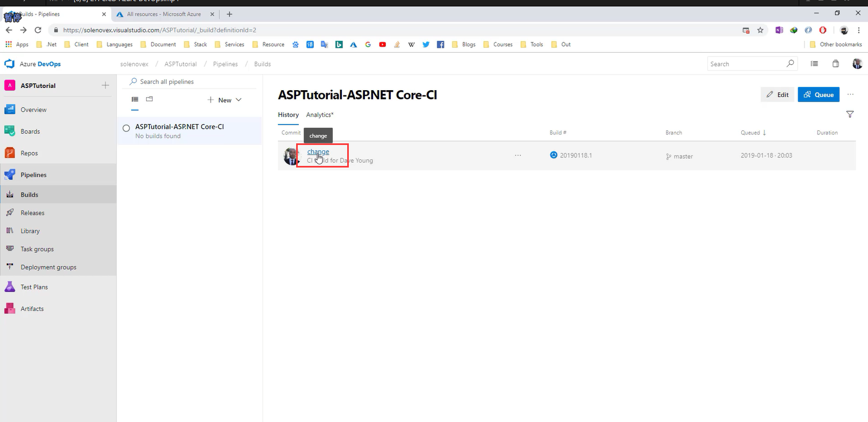The height and width of the screenshot is (422, 868).
Task: Open the build filter funnel icon
Action: coord(850,114)
